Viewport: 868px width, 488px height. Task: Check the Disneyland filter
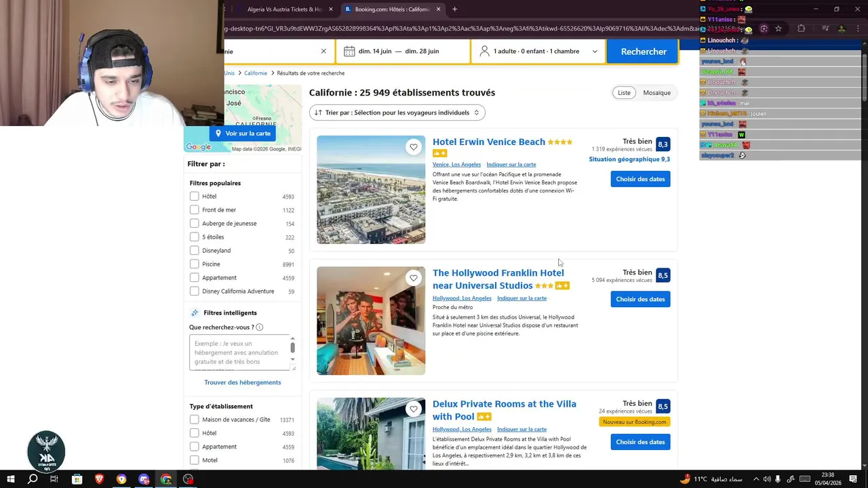(x=195, y=251)
